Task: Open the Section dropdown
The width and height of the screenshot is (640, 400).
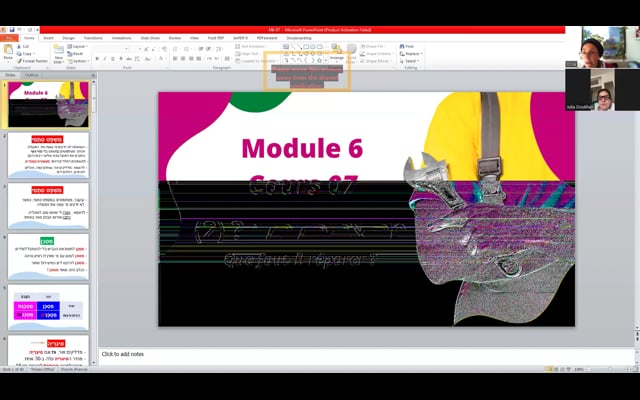Action: tap(78, 61)
